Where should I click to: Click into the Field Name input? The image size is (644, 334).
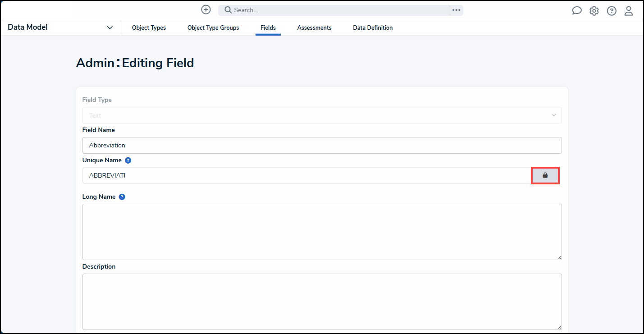point(322,145)
